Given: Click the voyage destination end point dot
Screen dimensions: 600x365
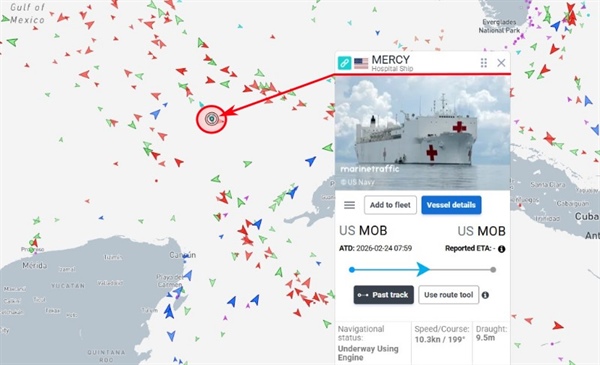Looking at the screenshot, I should [493, 270].
